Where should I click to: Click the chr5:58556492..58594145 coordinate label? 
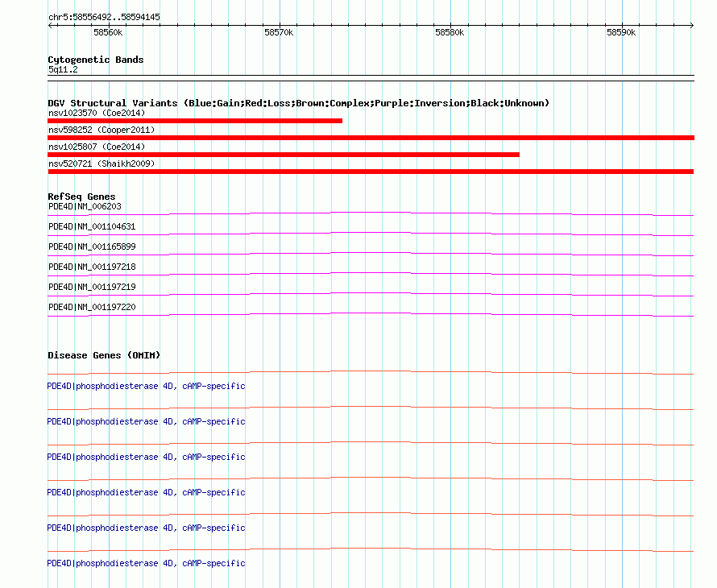click(104, 17)
